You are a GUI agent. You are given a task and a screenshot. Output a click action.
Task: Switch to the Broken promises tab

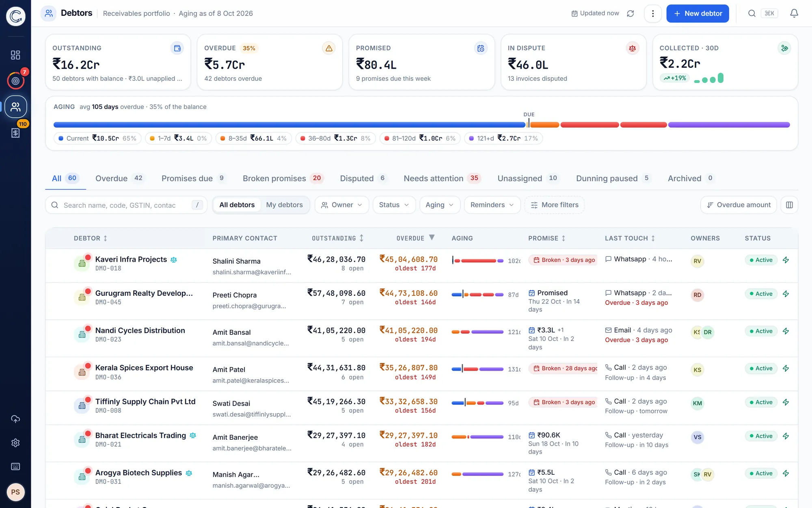[x=283, y=178]
